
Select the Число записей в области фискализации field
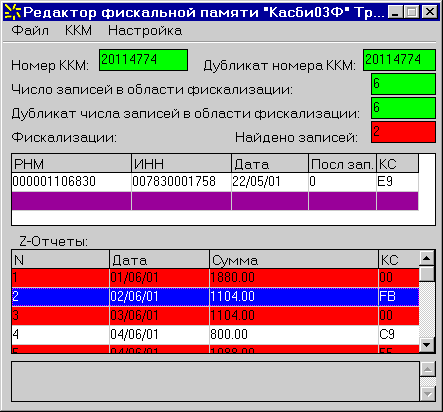pos(403,84)
